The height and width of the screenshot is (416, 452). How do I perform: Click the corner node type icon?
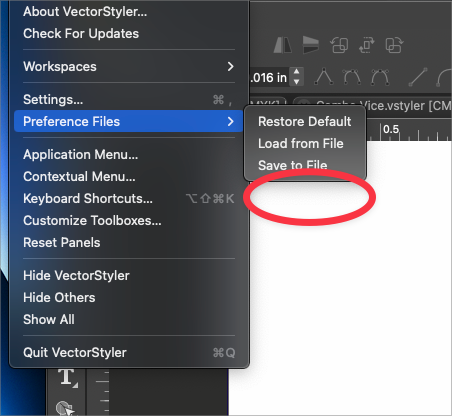324,77
